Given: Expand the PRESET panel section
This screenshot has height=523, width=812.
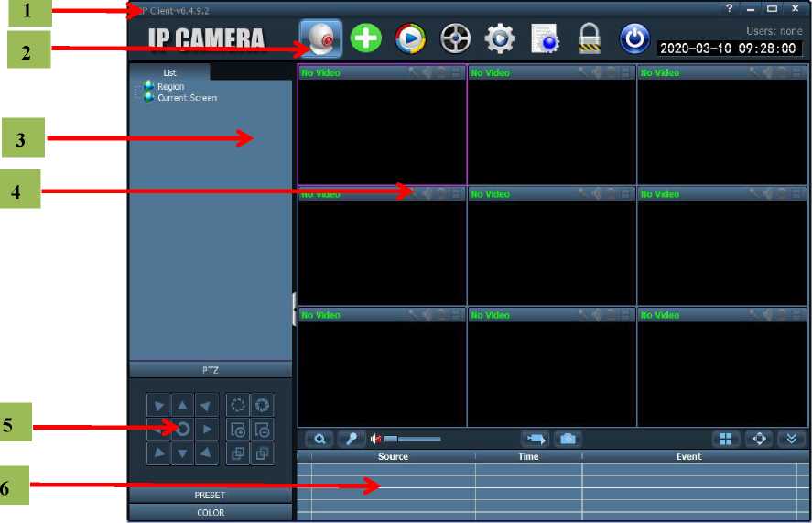Looking at the screenshot, I should tap(210, 496).
